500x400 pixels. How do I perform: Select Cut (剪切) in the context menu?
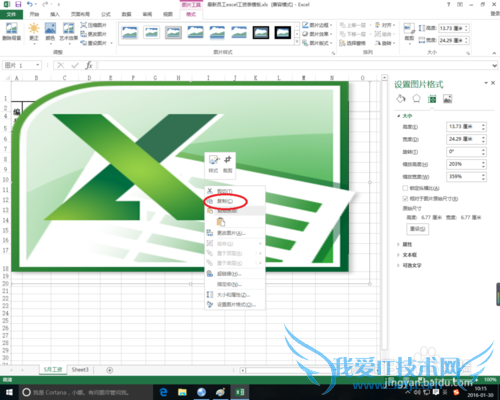(234, 191)
